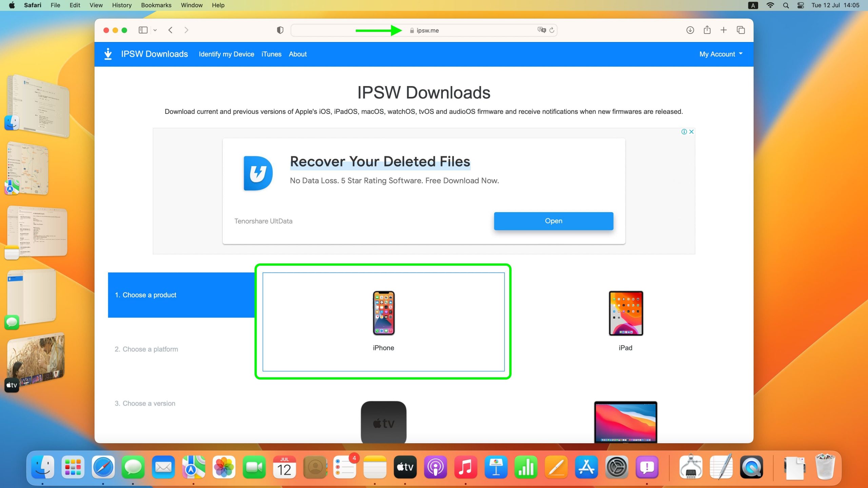Open the iTunes nav link
This screenshot has width=868, height=488.
[271, 54]
